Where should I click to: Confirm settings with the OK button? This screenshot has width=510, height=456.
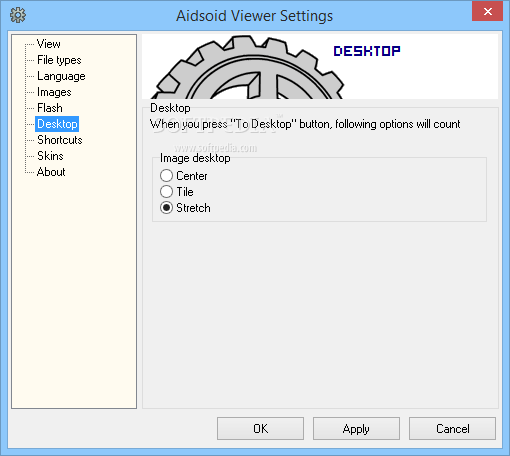click(x=260, y=428)
